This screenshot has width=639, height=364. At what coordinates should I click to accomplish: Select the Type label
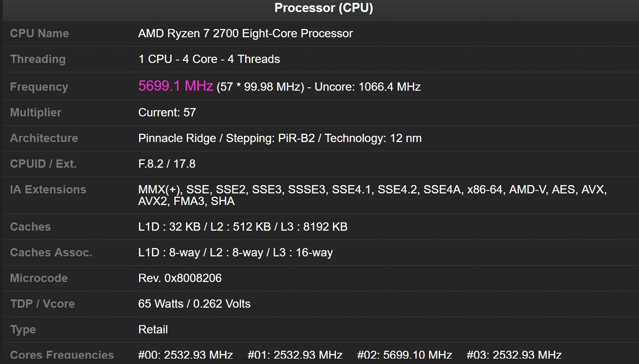pos(23,330)
